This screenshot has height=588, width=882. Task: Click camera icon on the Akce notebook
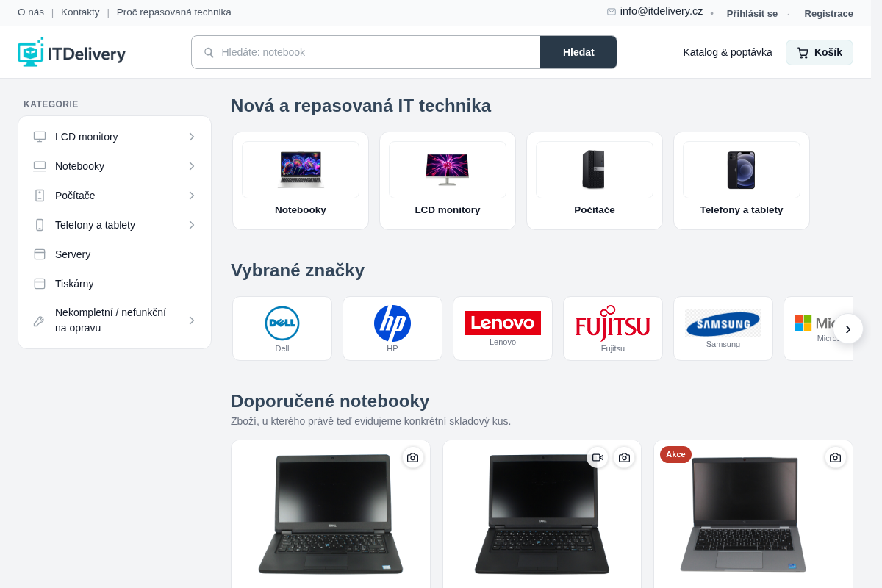835,457
